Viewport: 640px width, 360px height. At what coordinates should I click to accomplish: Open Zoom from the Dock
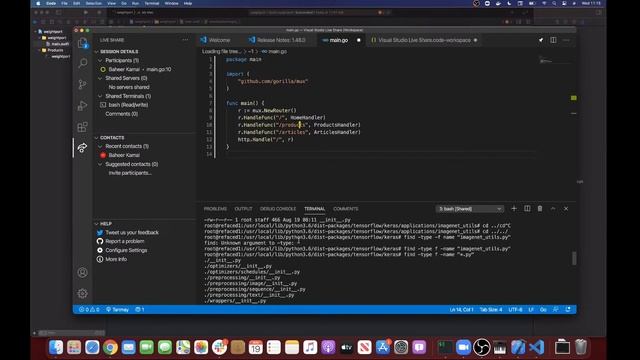click(463, 347)
